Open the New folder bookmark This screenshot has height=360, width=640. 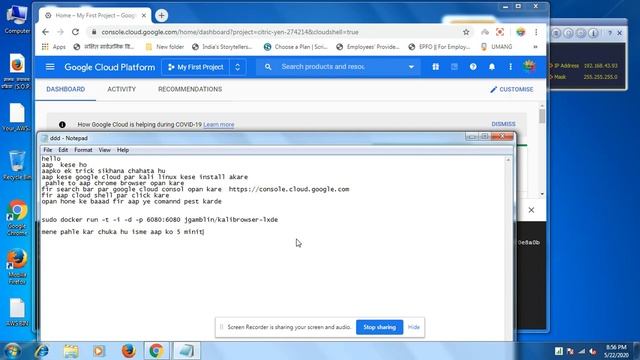click(x=164, y=47)
